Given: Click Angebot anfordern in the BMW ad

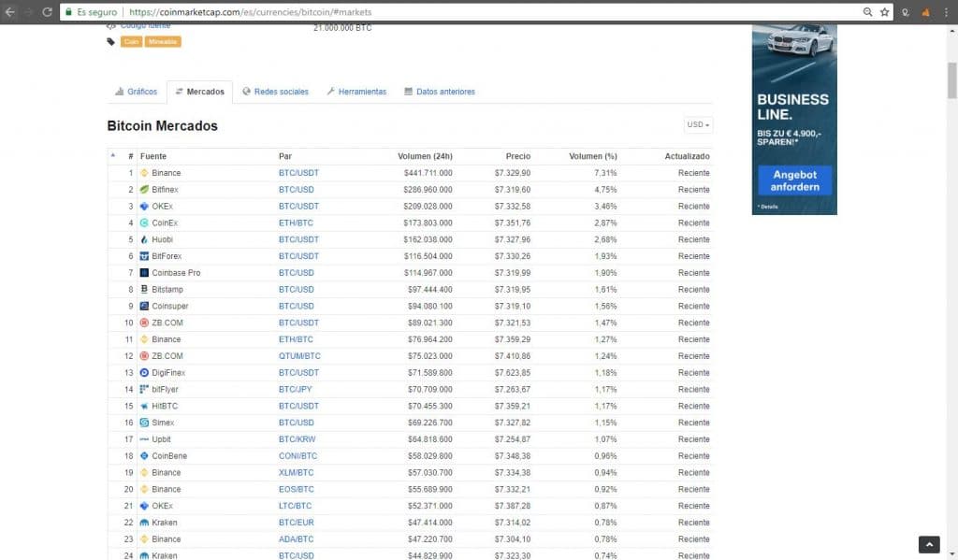Looking at the screenshot, I should click(x=795, y=180).
